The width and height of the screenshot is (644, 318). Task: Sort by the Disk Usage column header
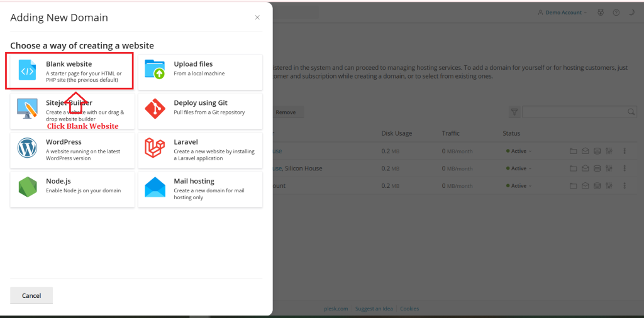(396, 133)
